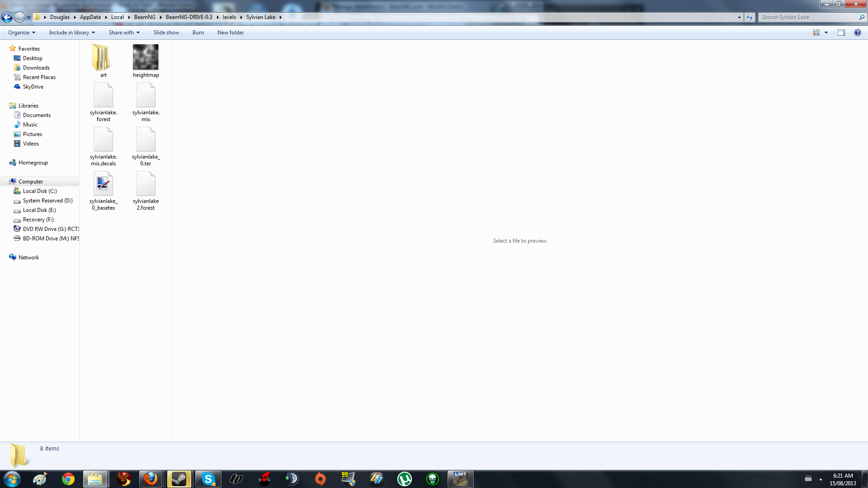Go forward with the Forward arrow
This screenshot has height=488, width=868.
point(19,17)
